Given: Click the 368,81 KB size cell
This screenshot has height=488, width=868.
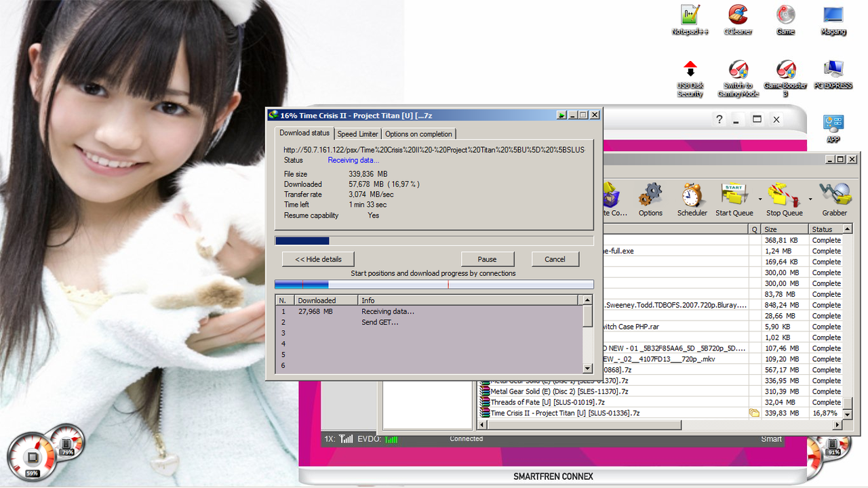Looking at the screenshot, I should point(785,240).
